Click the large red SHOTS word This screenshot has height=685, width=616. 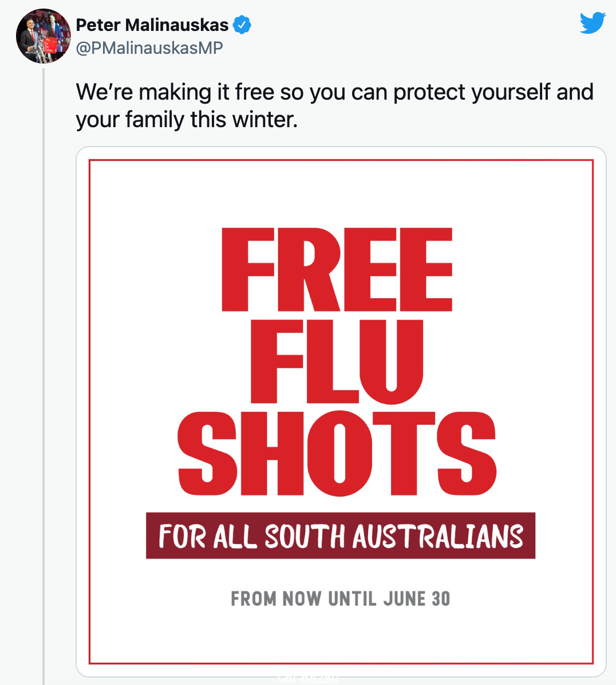(x=337, y=454)
